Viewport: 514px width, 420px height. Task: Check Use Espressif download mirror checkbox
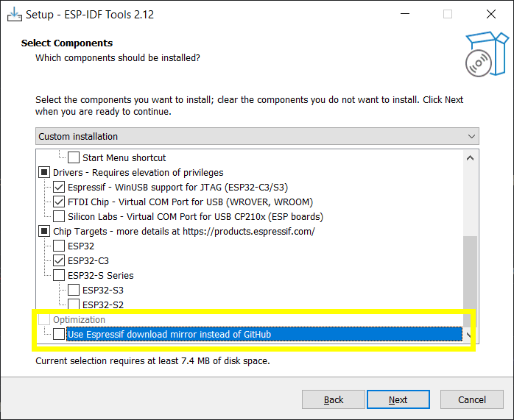(59, 334)
